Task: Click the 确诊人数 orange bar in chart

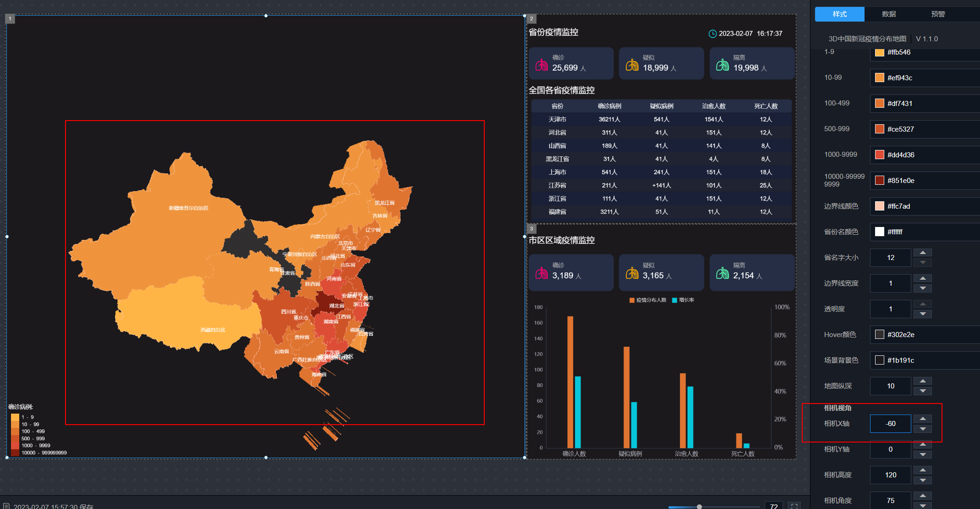Action: click(x=570, y=382)
